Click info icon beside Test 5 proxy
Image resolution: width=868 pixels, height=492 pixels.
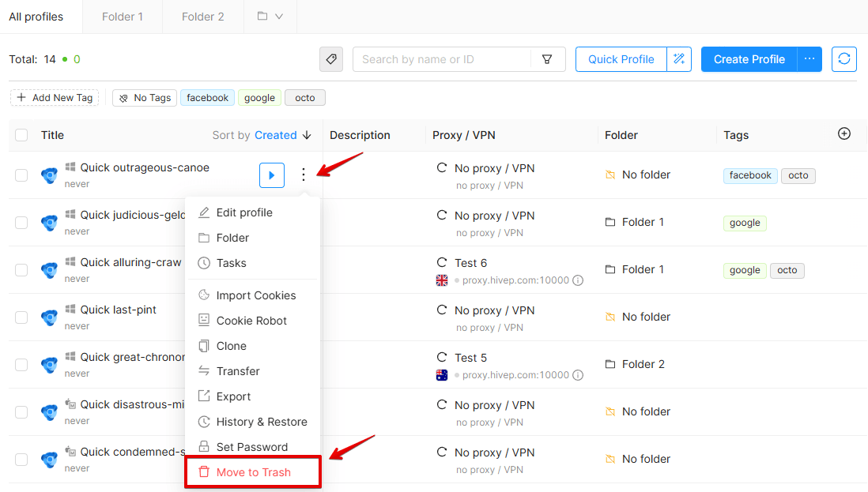pyautogui.click(x=578, y=375)
